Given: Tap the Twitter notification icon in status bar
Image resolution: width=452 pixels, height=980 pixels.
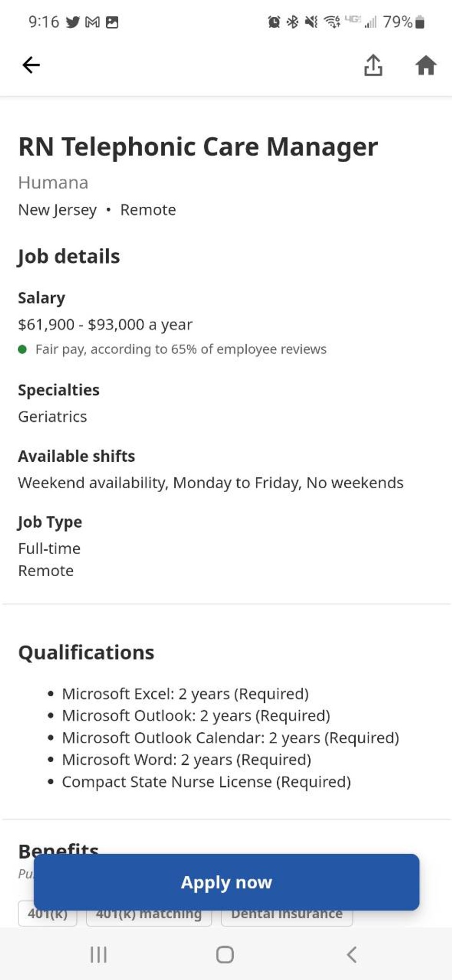Looking at the screenshot, I should [x=73, y=22].
